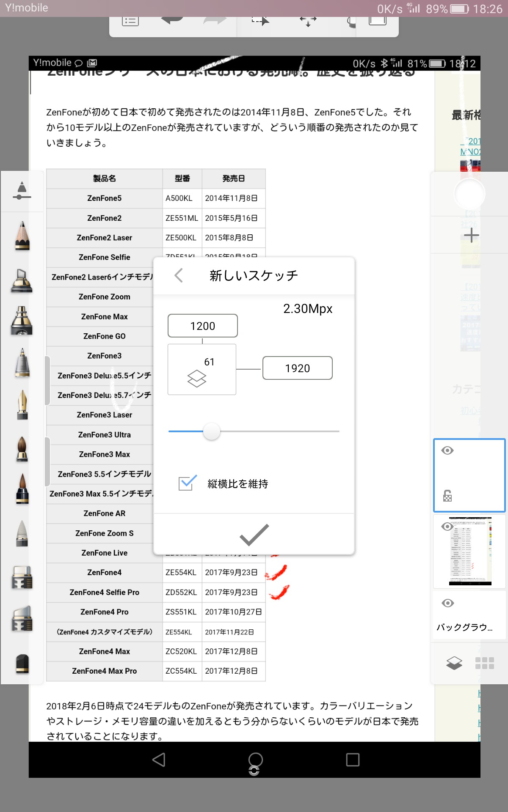Confirm new sketch with checkmark button
The width and height of the screenshot is (508, 812).
coord(254,535)
